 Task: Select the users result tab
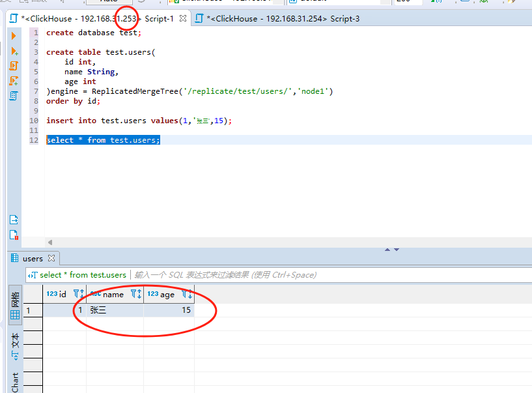pyautogui.click(x=32, y=259)
